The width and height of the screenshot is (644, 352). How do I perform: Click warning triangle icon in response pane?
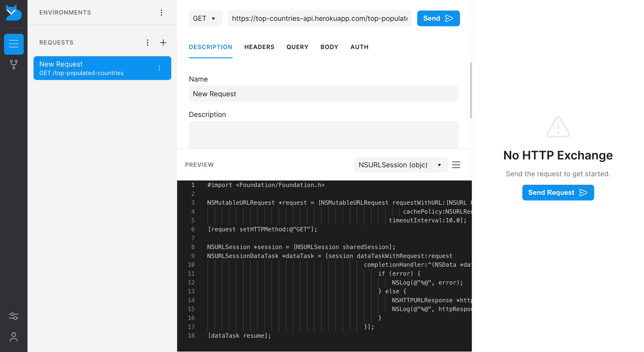click(x=558, y=127)
